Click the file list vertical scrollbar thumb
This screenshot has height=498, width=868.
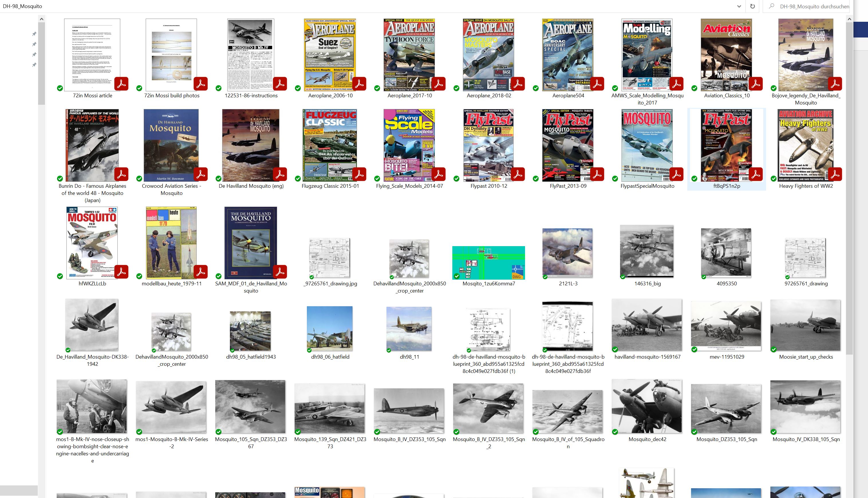pos(849,188)
